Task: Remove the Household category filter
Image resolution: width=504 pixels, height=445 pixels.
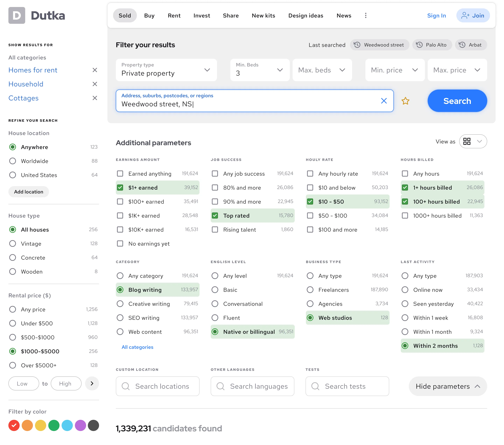Action: pyautogui.click(x=95, y=84)
